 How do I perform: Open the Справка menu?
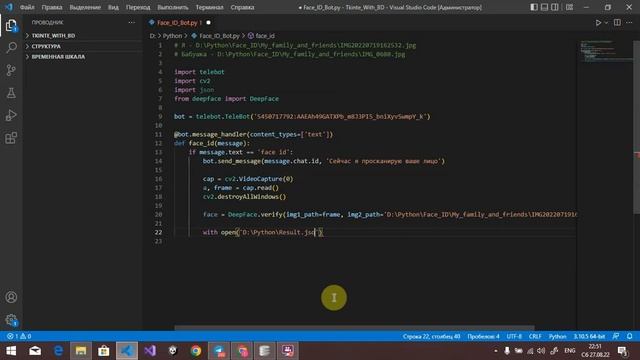coord(242,7)
